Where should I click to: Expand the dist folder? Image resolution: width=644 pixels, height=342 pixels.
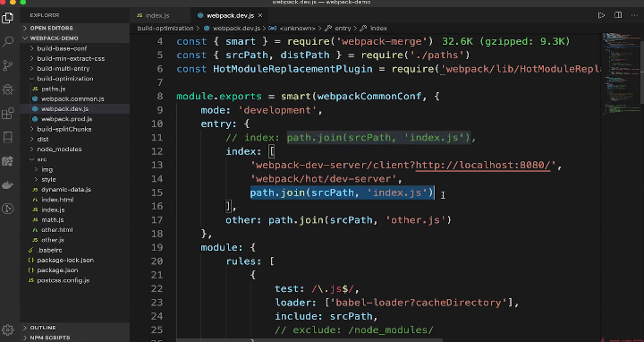click(75, 140)
